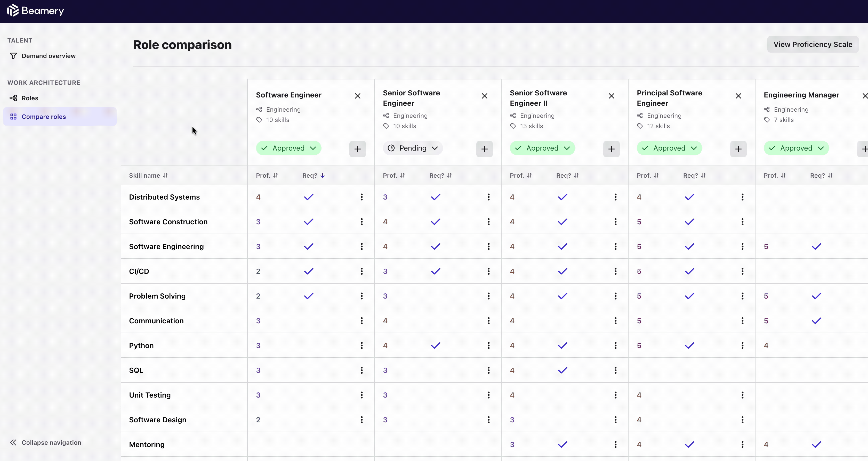
Task: Open Distributed Systems options for Software Engineer
Action: click(x=361, y=197)
